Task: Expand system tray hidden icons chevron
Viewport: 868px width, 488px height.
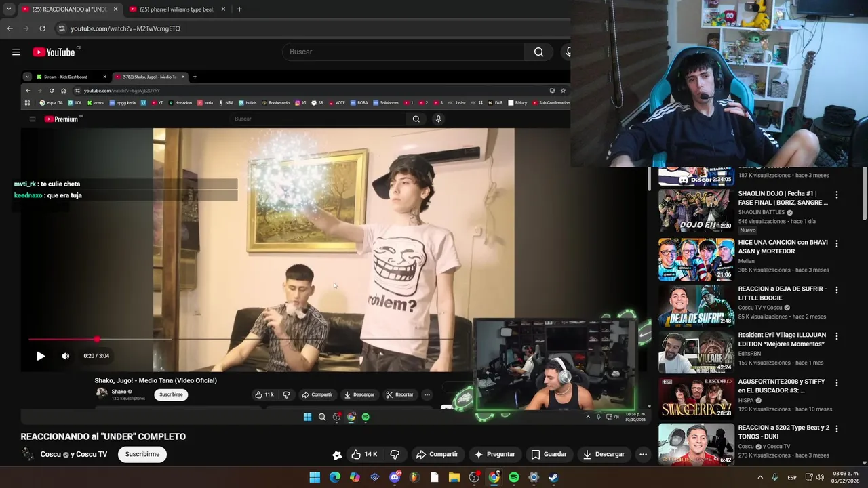Action: (x=759, y=477)
